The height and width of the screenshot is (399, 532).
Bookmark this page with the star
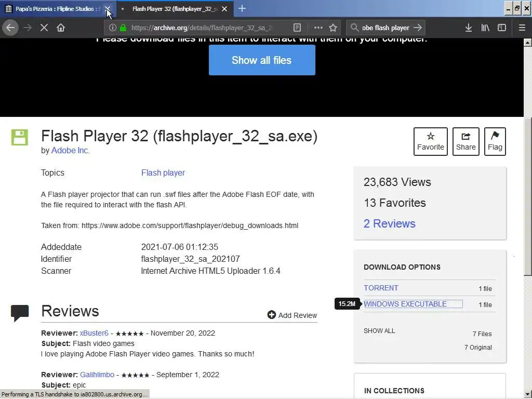(x=333, y=28)
